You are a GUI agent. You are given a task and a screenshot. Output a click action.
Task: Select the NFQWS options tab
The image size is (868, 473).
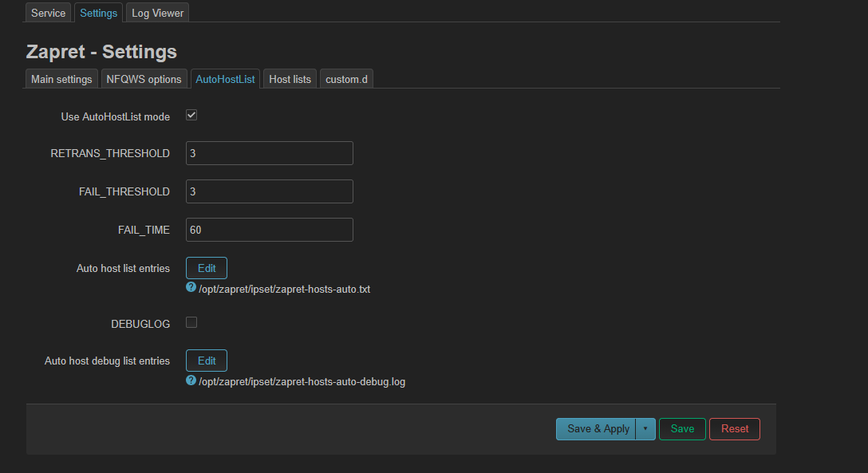pos(144,79)
